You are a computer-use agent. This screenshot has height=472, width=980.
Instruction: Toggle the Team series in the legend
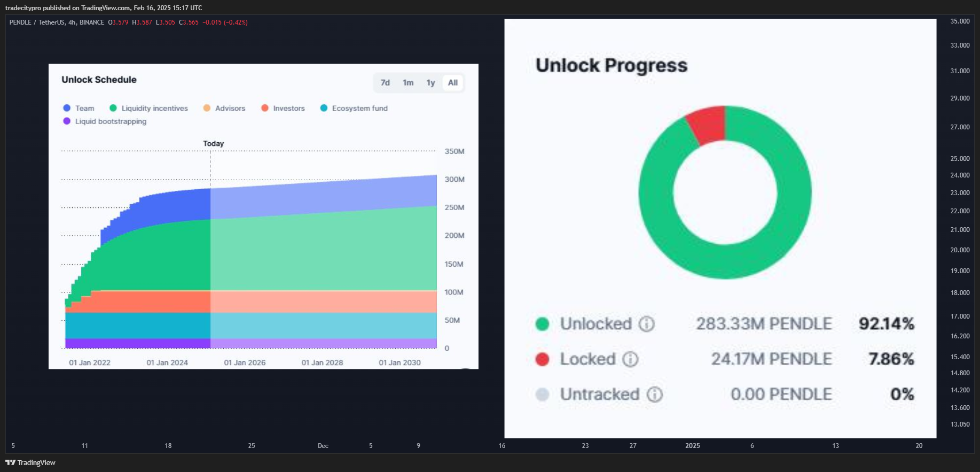click(x=79, y=108)
